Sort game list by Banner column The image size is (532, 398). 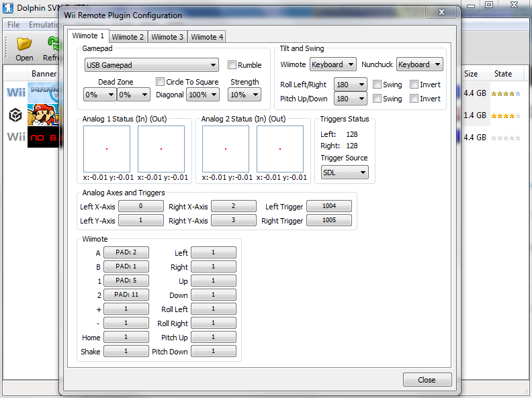pyautogui.click(x=44, y=74)
